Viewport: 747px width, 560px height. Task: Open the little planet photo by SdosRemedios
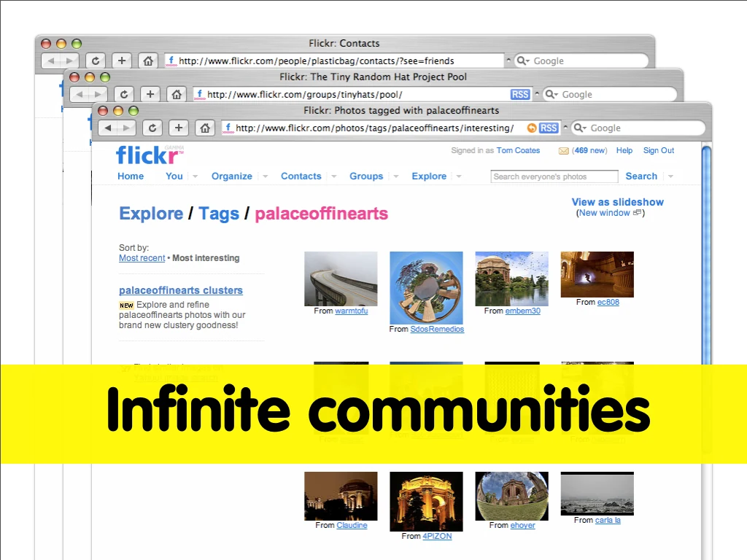point(426,287)
